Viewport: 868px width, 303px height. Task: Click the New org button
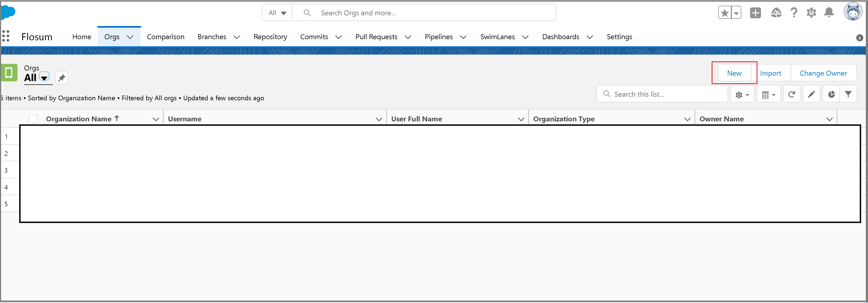point(734,73)
